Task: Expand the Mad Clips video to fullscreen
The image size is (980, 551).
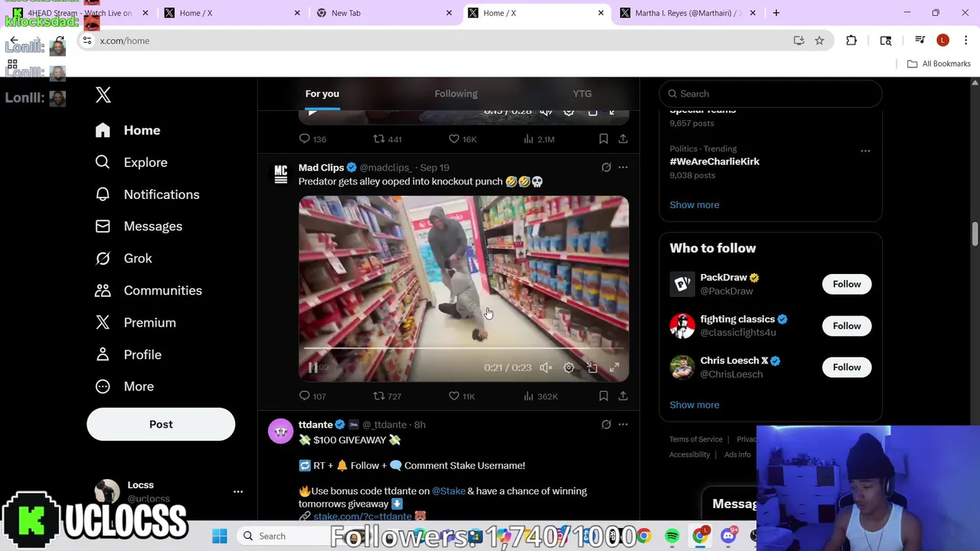Action: pyautogui.click(x=614, y=368)
